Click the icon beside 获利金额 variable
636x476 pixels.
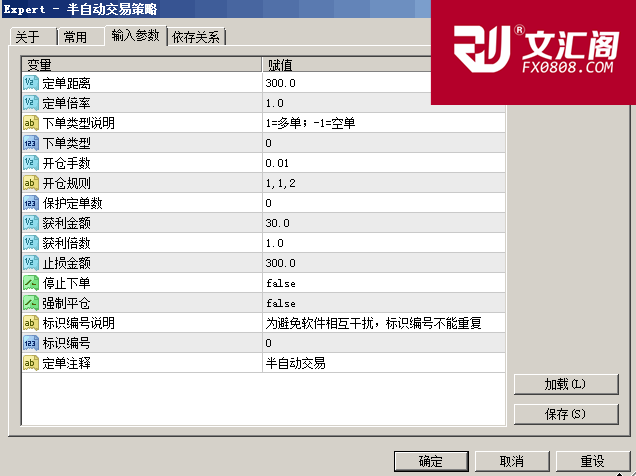tap(30, 223)
